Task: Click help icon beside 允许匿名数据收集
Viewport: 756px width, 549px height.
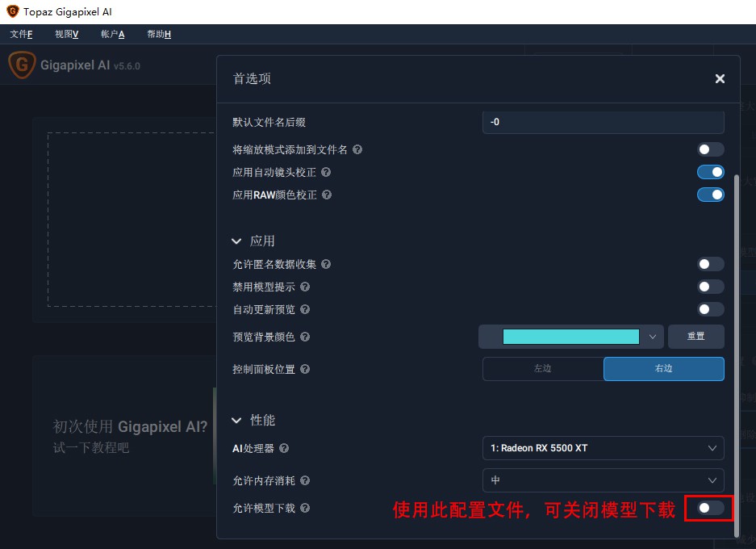Action: 326,264
